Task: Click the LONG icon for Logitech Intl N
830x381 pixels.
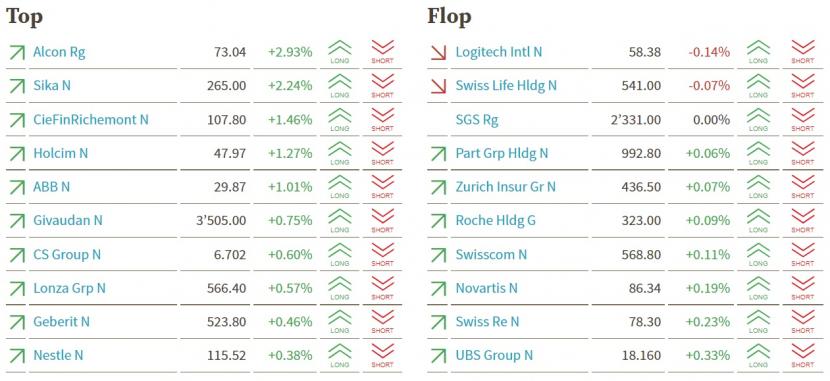Action: 758,52
